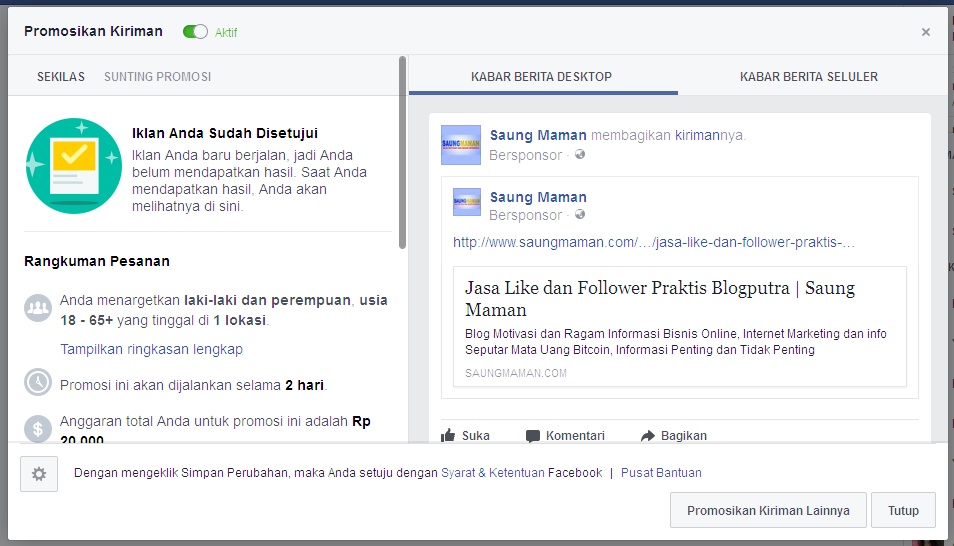
Task: Click the left panel scrollbar
Action: (402, 152)
